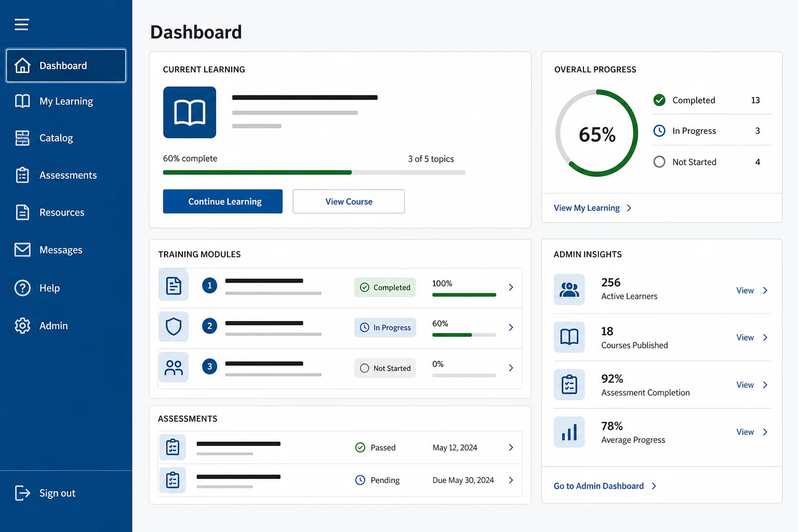The image size is (798, 532).
Task: Click the Continue Learning button
Action: click(x=223, y=201)
